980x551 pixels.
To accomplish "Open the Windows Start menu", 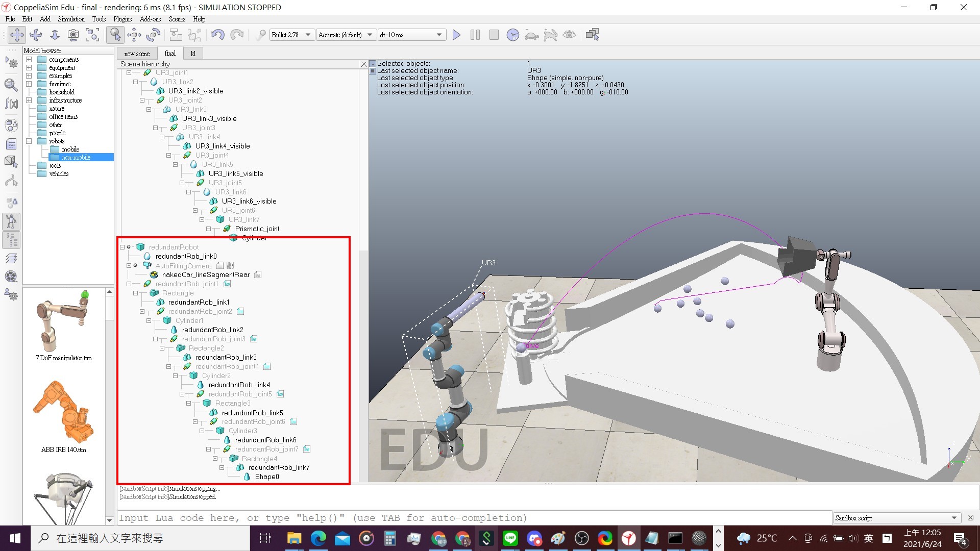I will (15, 538).
